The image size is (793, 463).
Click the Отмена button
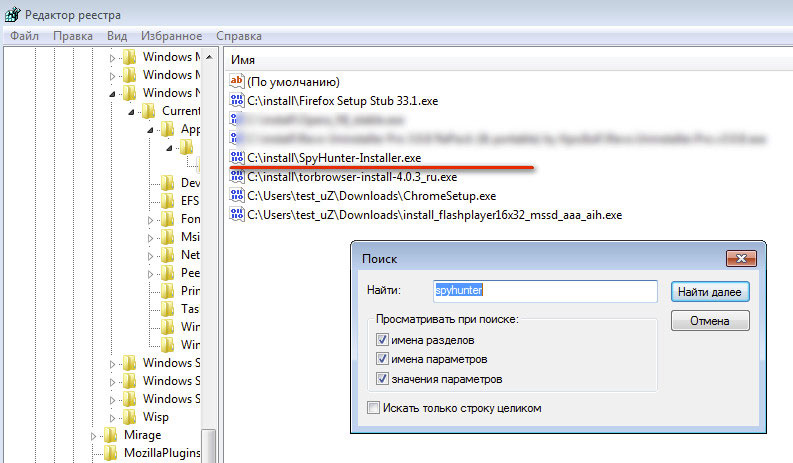(x=710, y=322)
